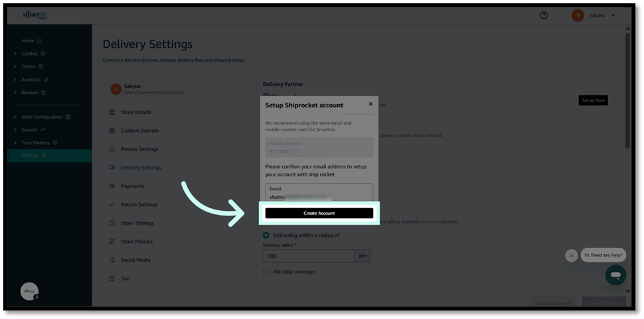
Task: Open Home in the sidebar
Action: pos(28,40)
